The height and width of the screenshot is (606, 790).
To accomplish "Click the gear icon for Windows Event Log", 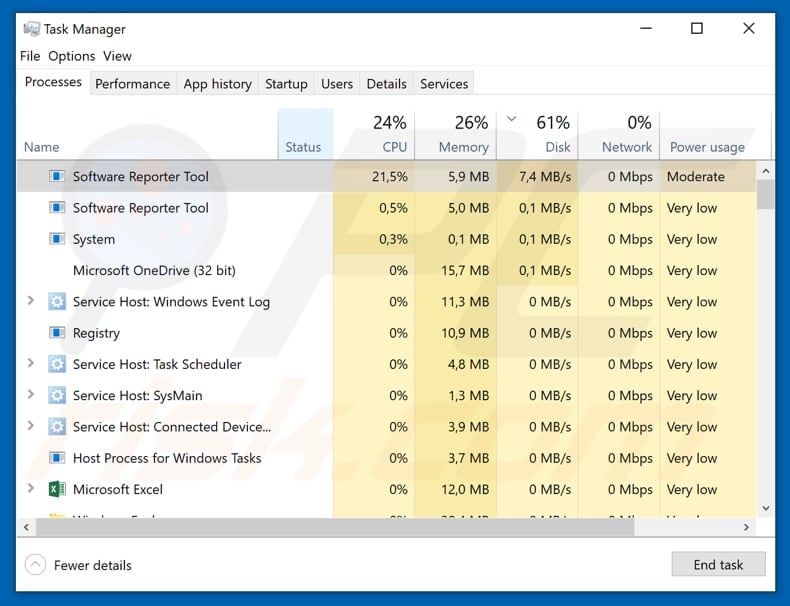I will (57, 302).
